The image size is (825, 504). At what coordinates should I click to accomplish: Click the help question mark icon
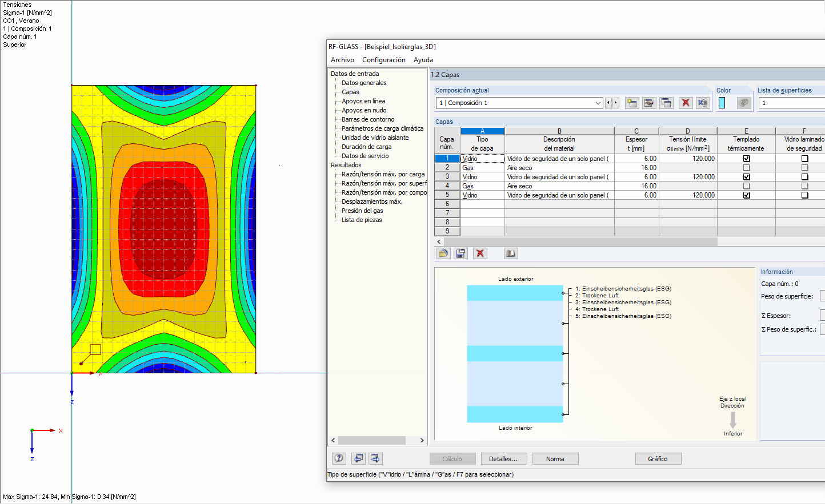click(x=339, y=458)
